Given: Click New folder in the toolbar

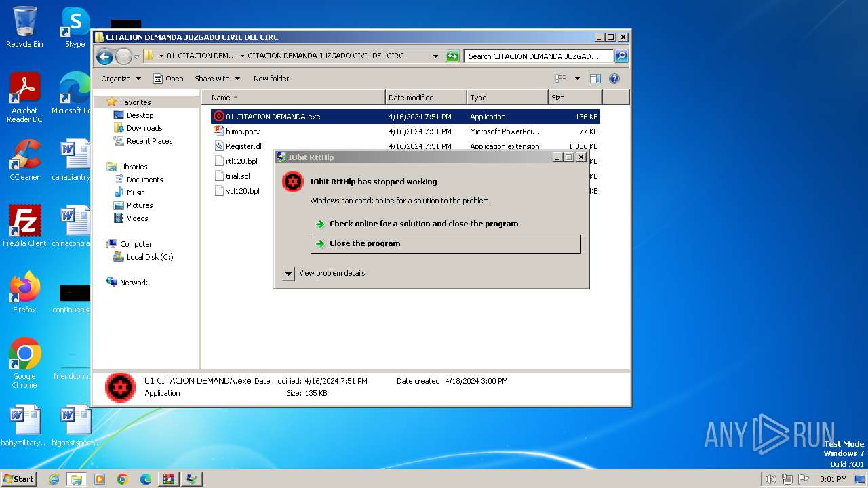Looking at the screenshot, I should [x=271, y=79].
